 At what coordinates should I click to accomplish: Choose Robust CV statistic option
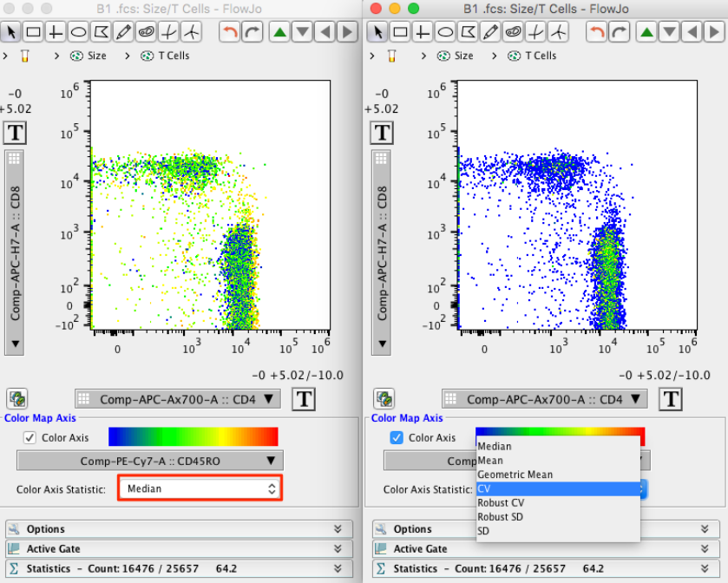pos(559,502)
